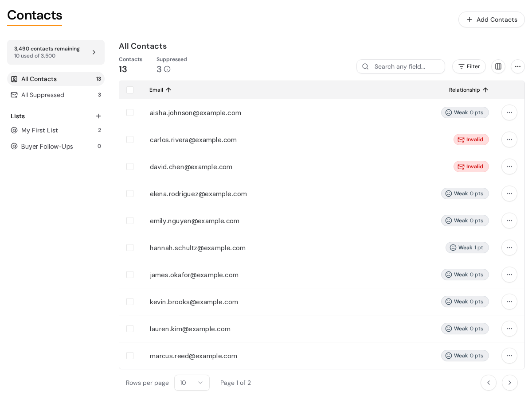Image resolution: width=532 pixels, height=403 pixels.
Task: Click the Relationship column sort arrow
Action: 485,90
